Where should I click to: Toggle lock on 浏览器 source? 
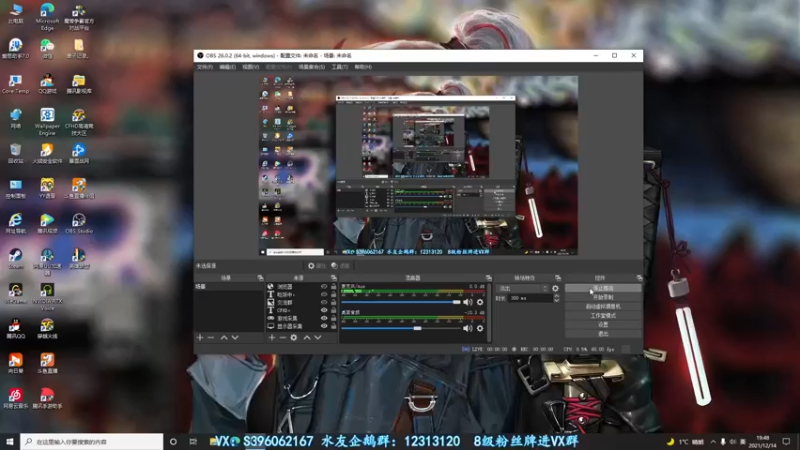point(334,287)
